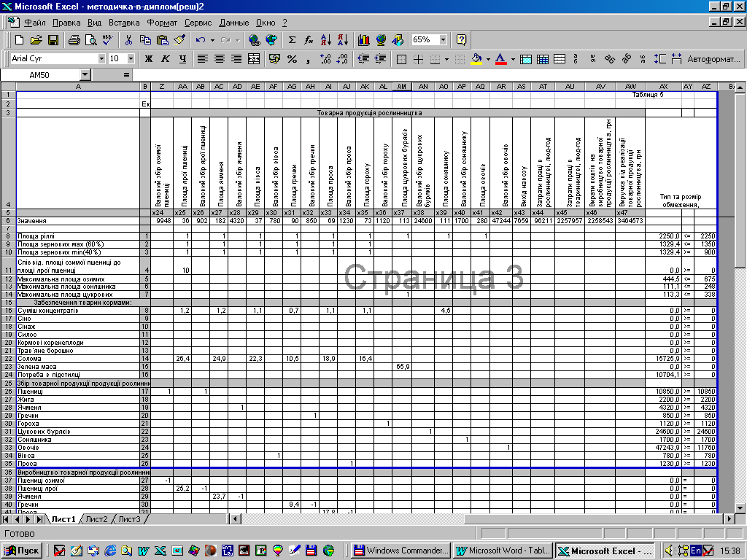Run the spelling check (ABC checkmark) icon

108,40
